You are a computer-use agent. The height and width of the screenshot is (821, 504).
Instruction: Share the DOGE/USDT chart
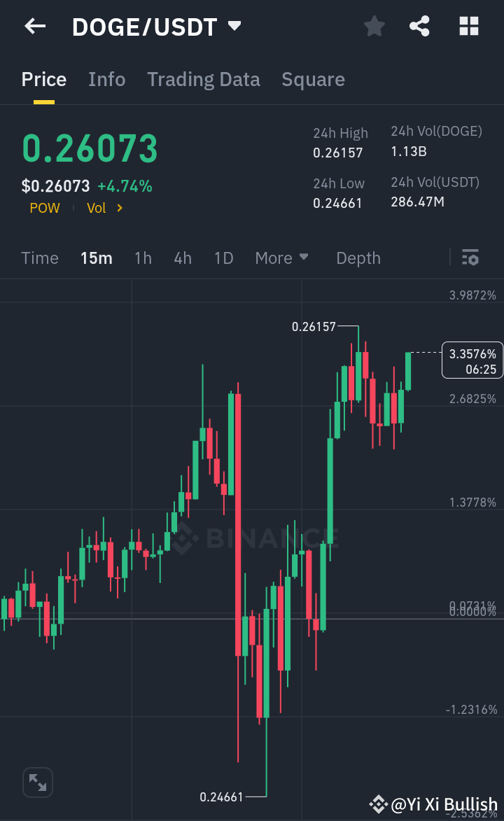[419, 26]
